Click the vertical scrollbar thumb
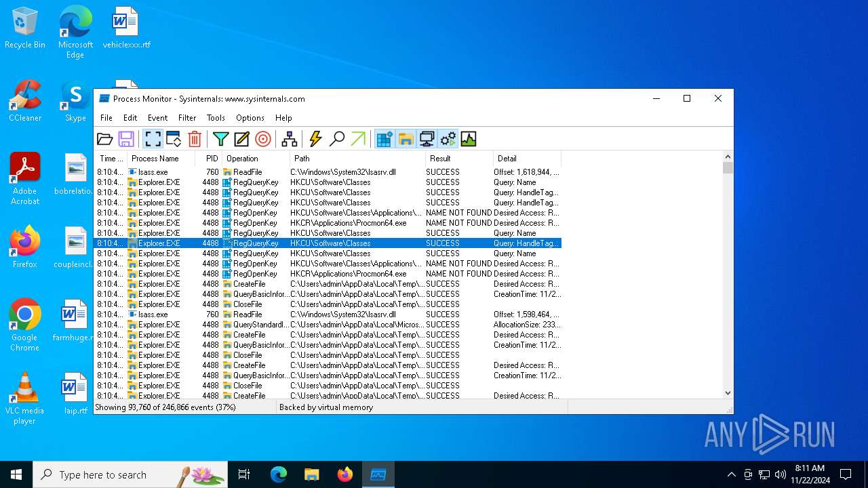 (728, 168)
